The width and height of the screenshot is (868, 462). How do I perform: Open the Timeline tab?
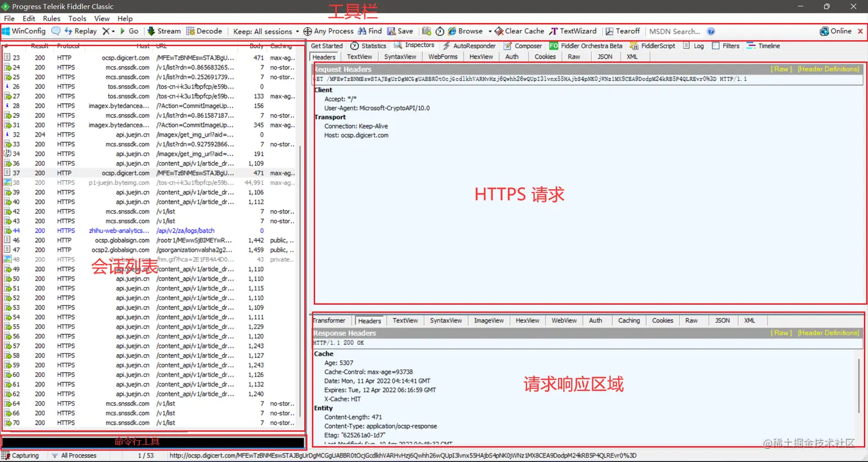[x=763, y=46]
